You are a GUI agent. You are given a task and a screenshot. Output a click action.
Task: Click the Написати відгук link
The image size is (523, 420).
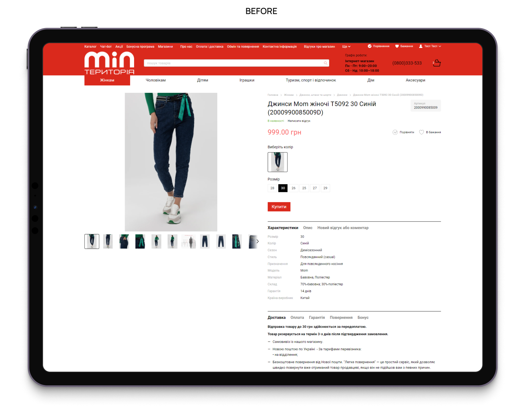coord(299,121)
